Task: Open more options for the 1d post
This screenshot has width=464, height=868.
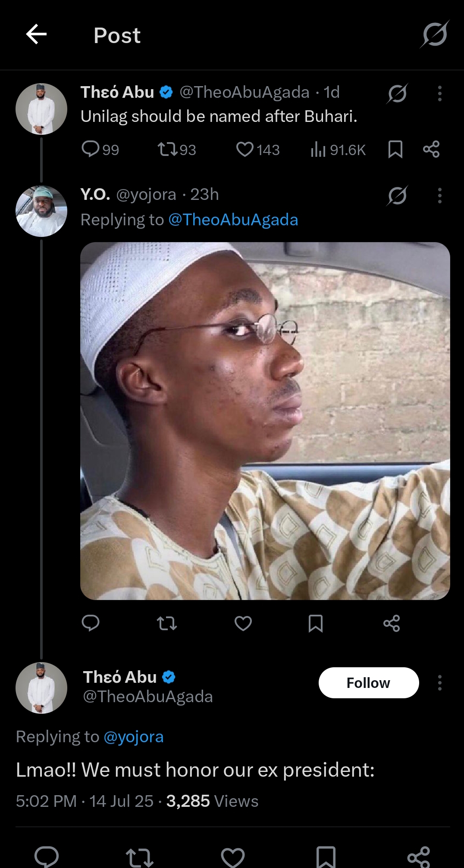Action: click(x=439, y=93)
